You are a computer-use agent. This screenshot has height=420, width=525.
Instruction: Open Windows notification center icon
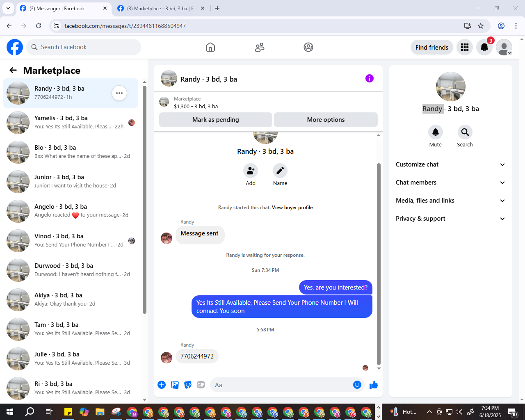[x=512, y=412]
